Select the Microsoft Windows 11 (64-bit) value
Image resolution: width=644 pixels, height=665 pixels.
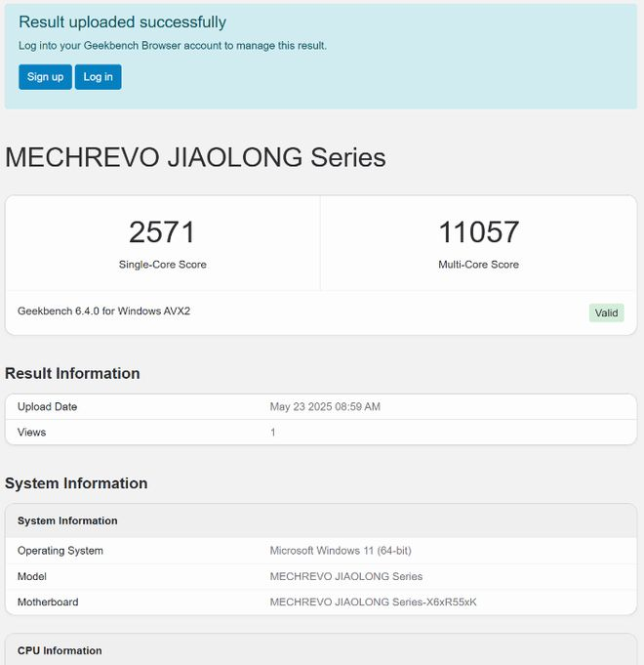pyautogui.click(x=342, y=551)
